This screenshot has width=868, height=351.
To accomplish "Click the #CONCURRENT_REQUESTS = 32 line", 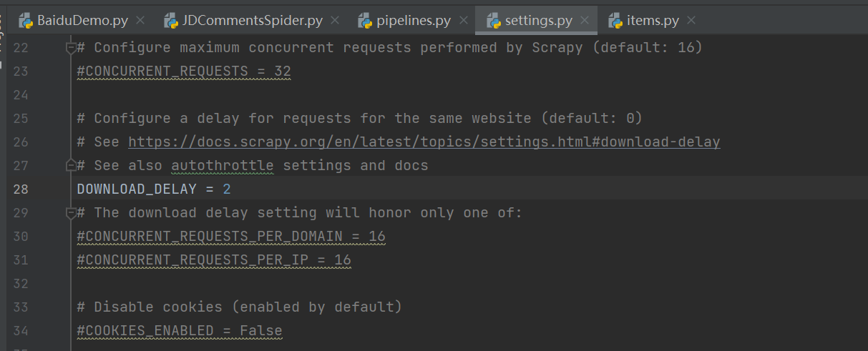I will (x=183, y=71).
